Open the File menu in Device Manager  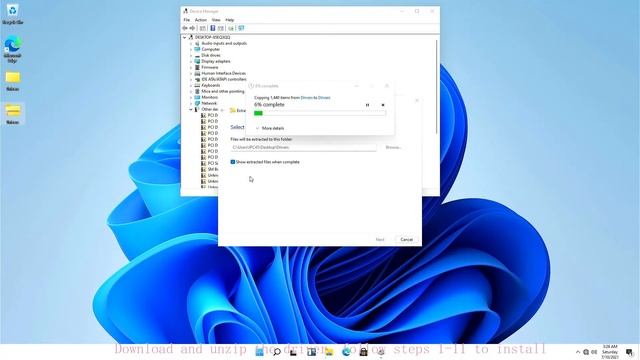[x=187, y=20]
